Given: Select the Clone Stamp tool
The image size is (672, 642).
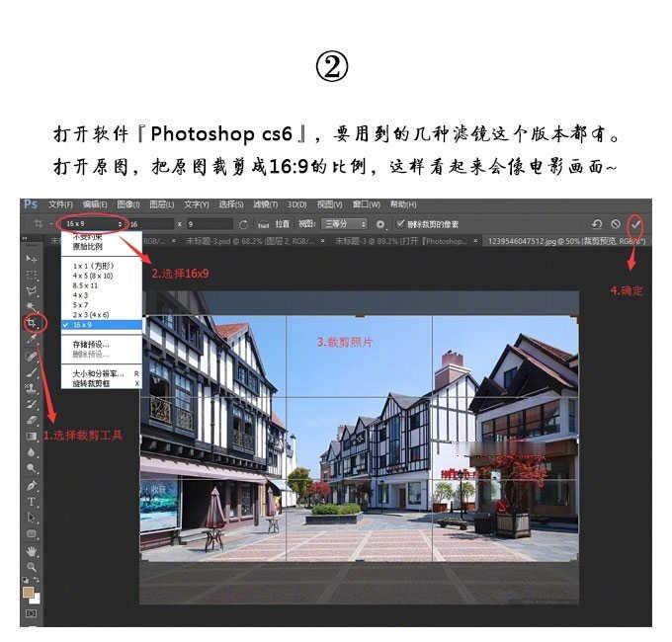Looking at the screenshot, I should pyautogui.click(x=31, y=388).
